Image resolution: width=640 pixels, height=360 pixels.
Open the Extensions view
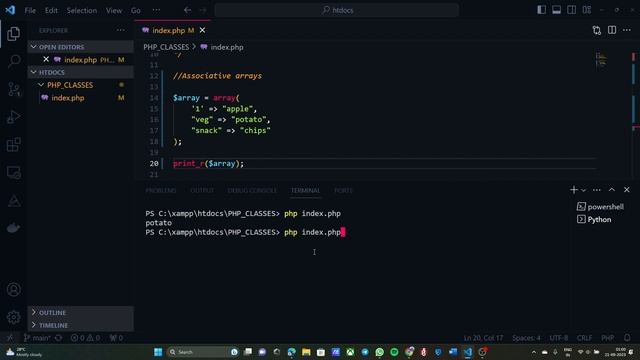pos(13,144)
